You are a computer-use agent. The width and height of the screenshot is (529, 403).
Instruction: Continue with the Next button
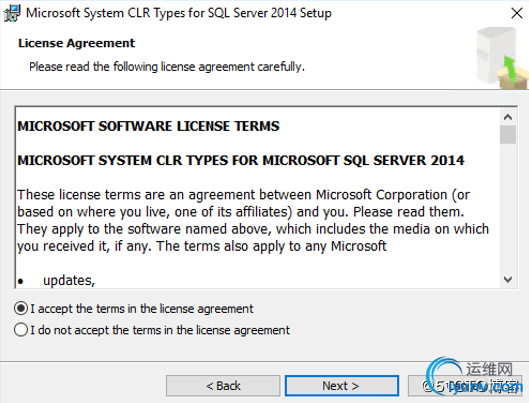coord(342,385)
